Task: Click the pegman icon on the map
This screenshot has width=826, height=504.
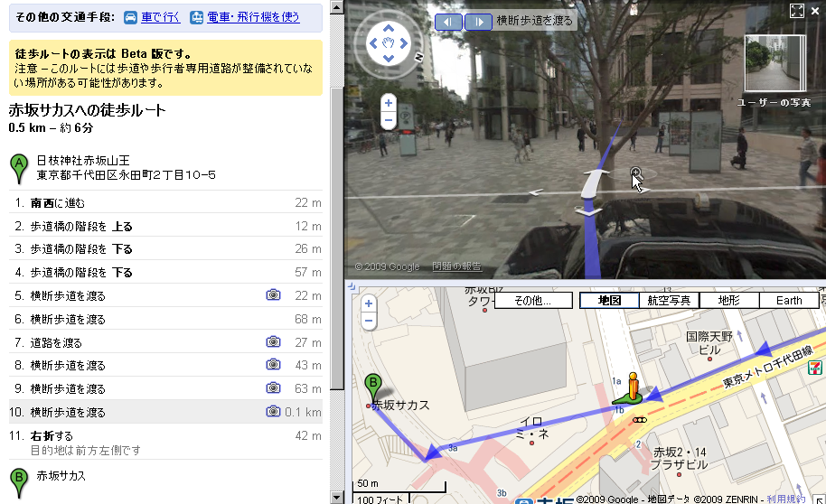Action: 632,387
